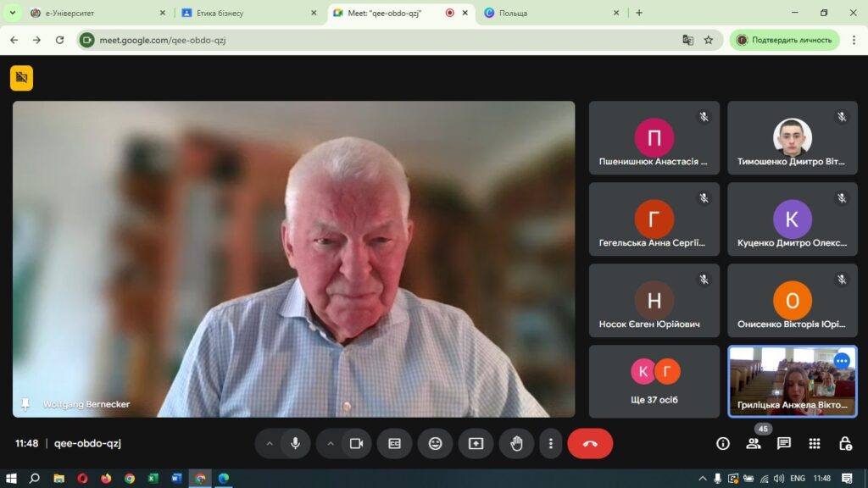Open more options three-dot menu

coord(551,443)
